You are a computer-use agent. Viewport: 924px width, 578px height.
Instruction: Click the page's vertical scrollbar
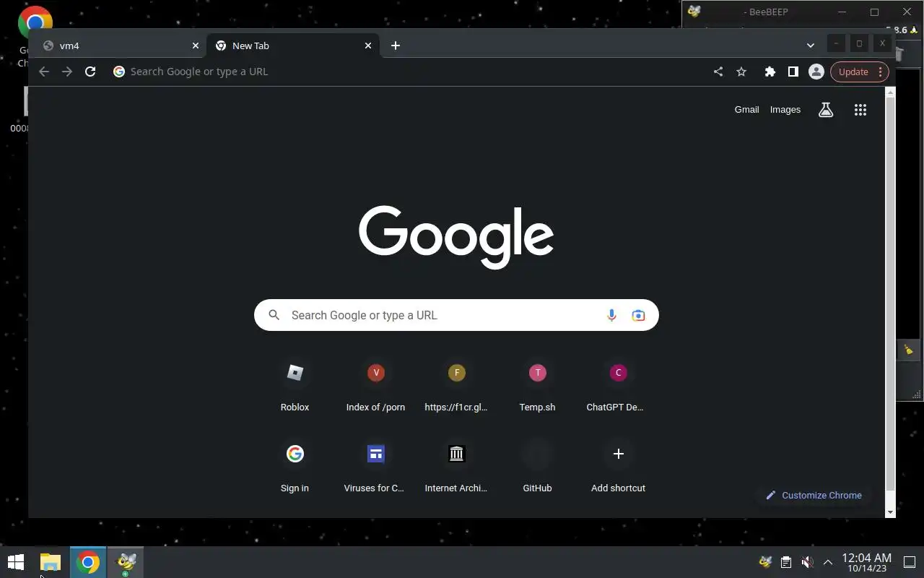890,293
